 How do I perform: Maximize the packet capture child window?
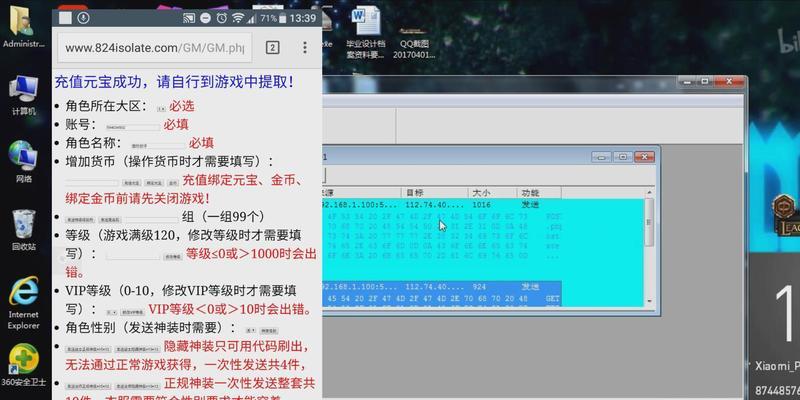click(622, 157)
